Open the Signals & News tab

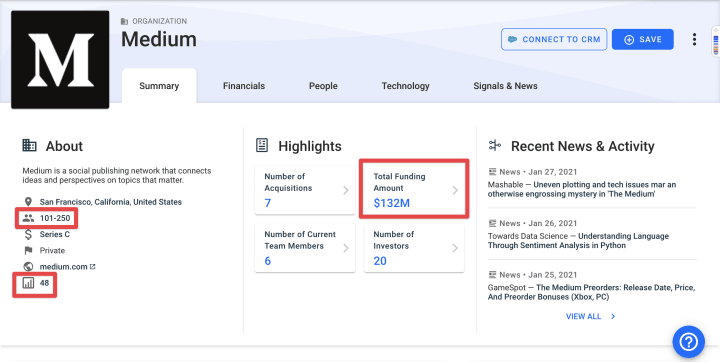(x=505, y=86)
